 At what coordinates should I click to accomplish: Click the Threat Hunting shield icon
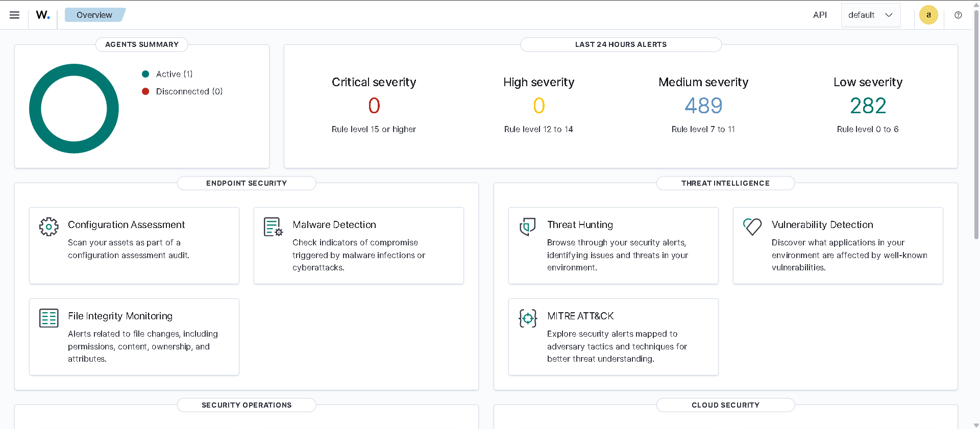click(528, 226)
